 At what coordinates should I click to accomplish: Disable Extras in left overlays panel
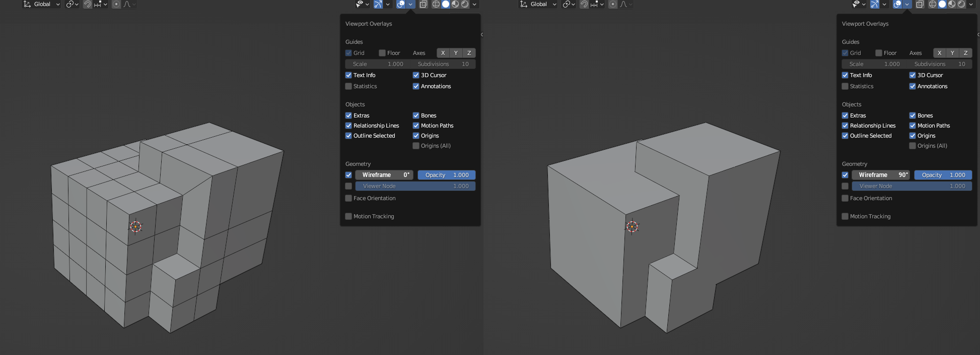click(348, 115)
